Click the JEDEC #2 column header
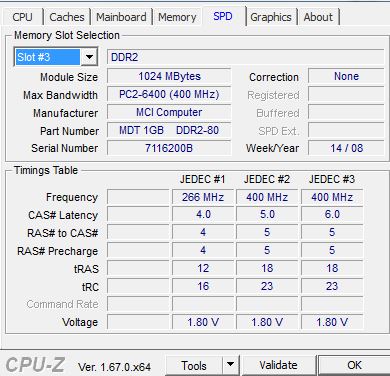The image size is (390, 376). [267, 179]
